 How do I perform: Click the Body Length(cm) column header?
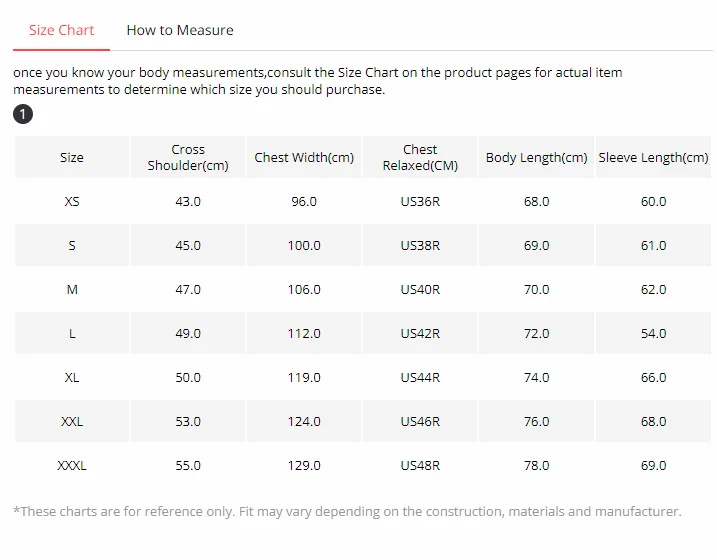[536, 158]
